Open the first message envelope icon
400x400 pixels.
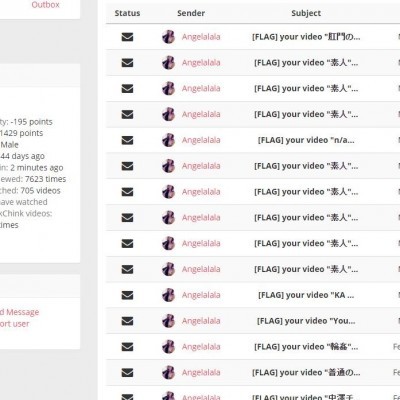[x=127, y=37]
